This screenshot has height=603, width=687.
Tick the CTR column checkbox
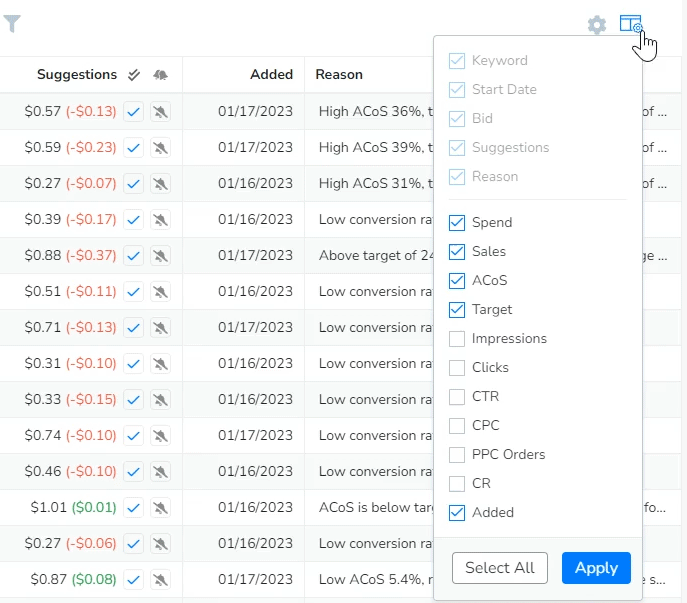coord(457,397)
